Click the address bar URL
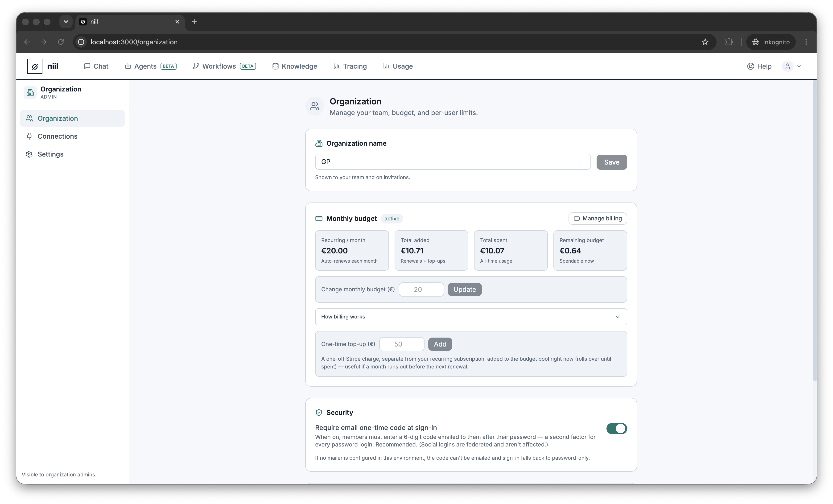 point(134,42)
